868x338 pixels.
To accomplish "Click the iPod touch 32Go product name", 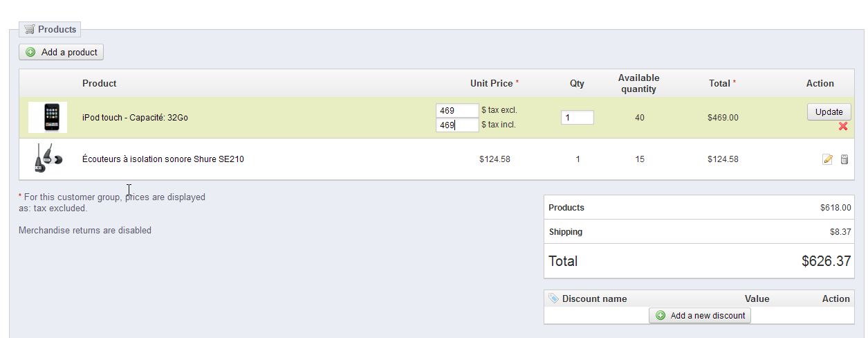I will (x=135, y=118).
